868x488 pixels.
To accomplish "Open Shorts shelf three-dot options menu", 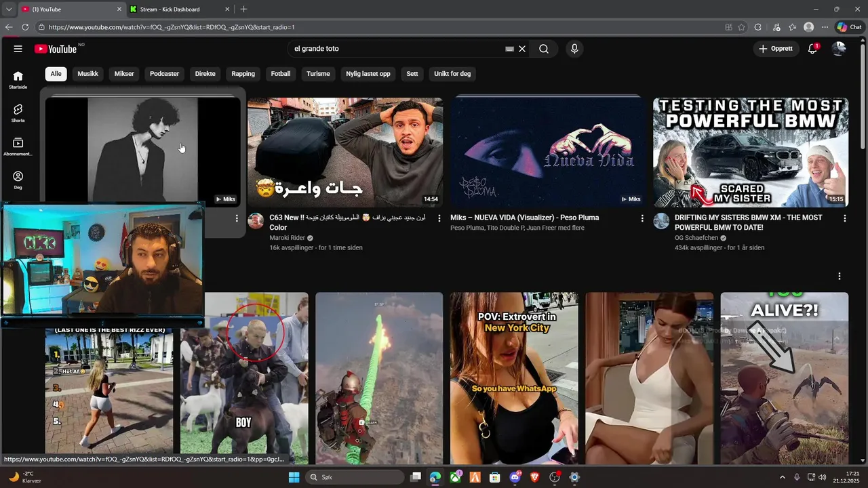I will coord(840,277).
